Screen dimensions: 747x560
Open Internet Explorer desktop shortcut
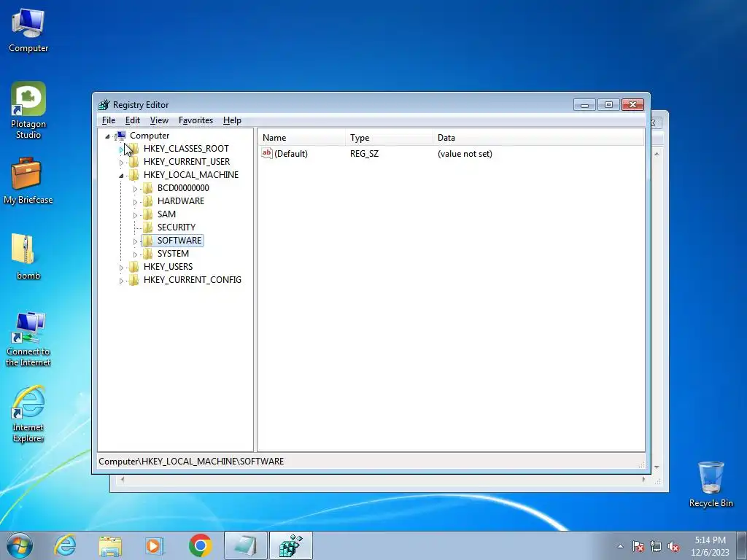tap(28, 414)
